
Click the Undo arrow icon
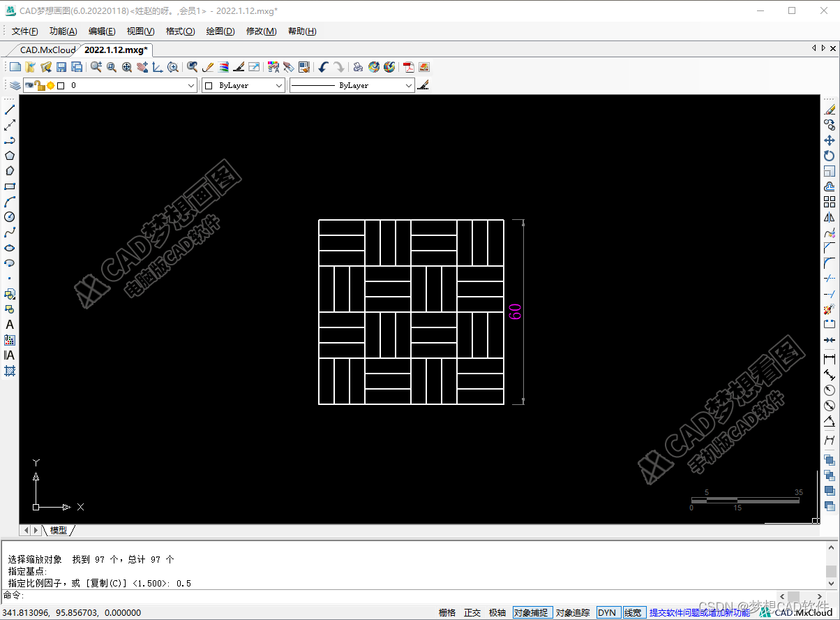tap(323, 67)
